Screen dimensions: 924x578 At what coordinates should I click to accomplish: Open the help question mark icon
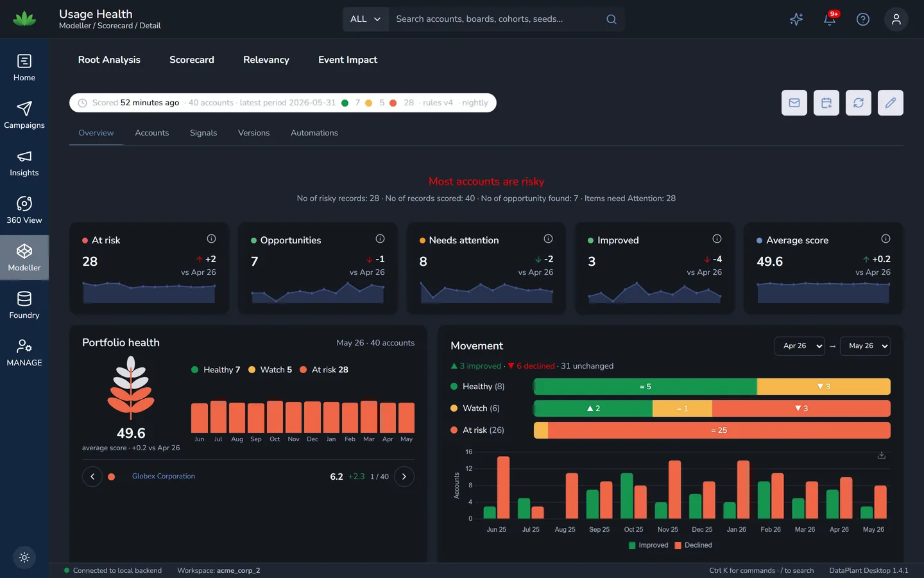click(863, 19)
